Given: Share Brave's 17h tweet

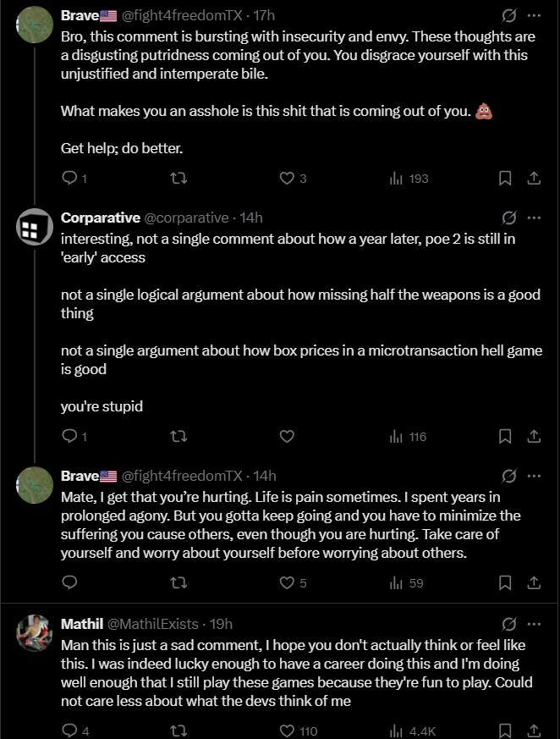Looking at the screenshot, I should tap(534, 178).
